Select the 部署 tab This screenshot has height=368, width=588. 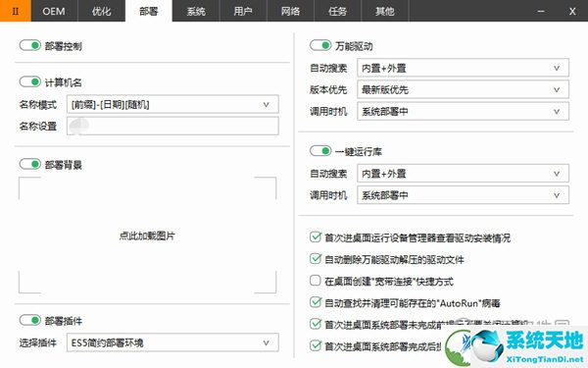[x=149, y=11]
